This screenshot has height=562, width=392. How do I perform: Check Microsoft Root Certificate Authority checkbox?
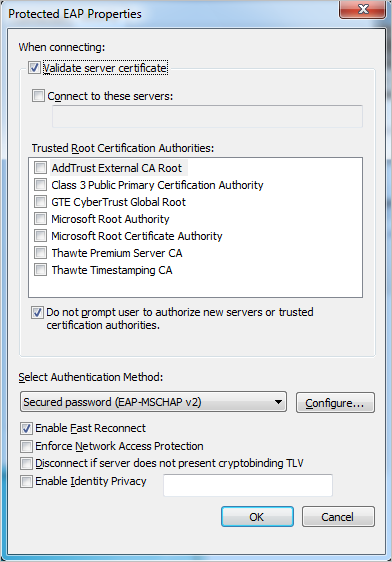coord(40,235)
